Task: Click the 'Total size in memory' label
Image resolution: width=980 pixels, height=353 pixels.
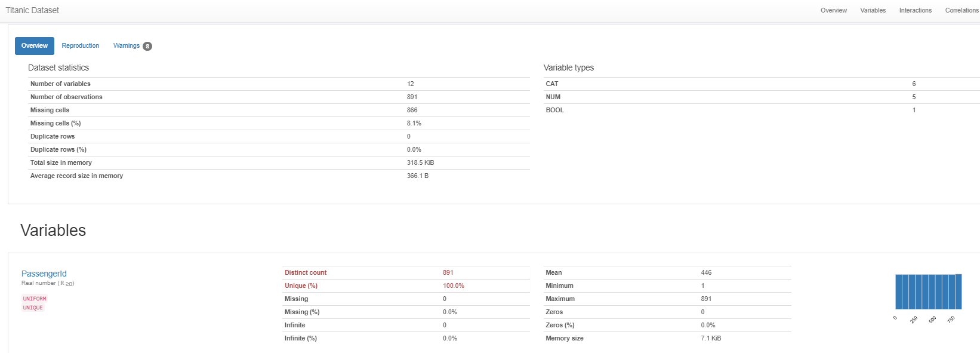Action: point(61,162)
